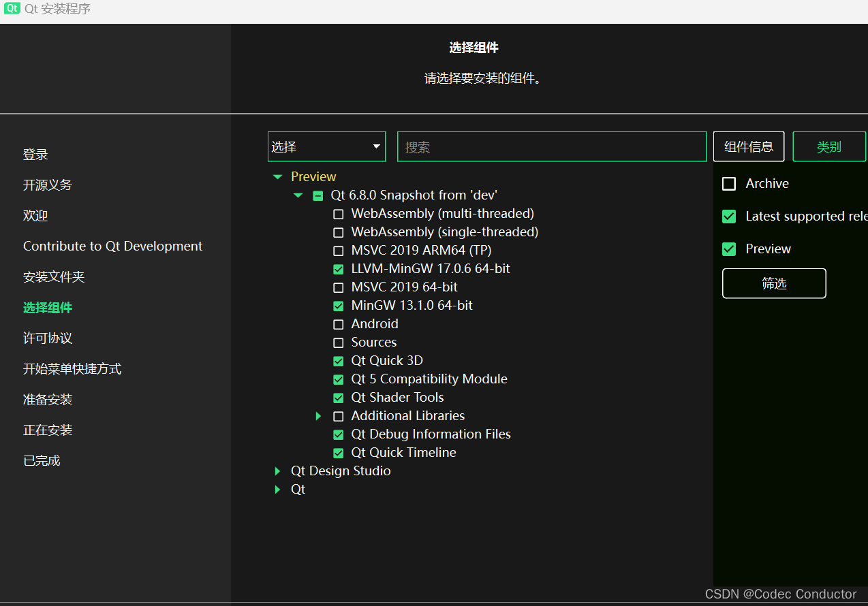Uncheck Qt 5 Compatibility Module checkbox

[x=338, y=379]
